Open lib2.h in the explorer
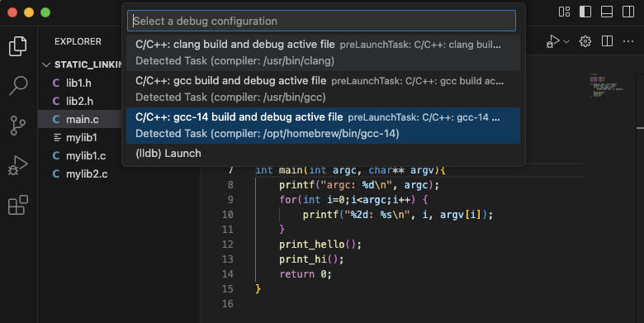 [x=80, y=101]
